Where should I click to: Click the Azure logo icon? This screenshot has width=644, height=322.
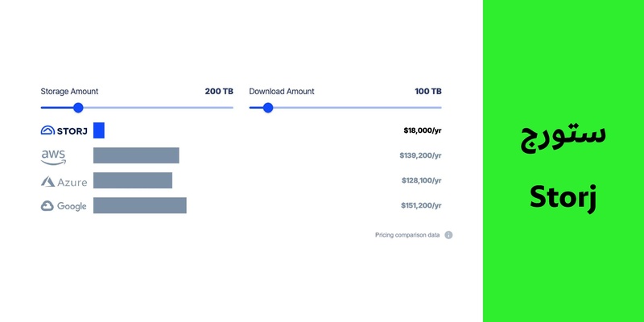coord(47,182)
